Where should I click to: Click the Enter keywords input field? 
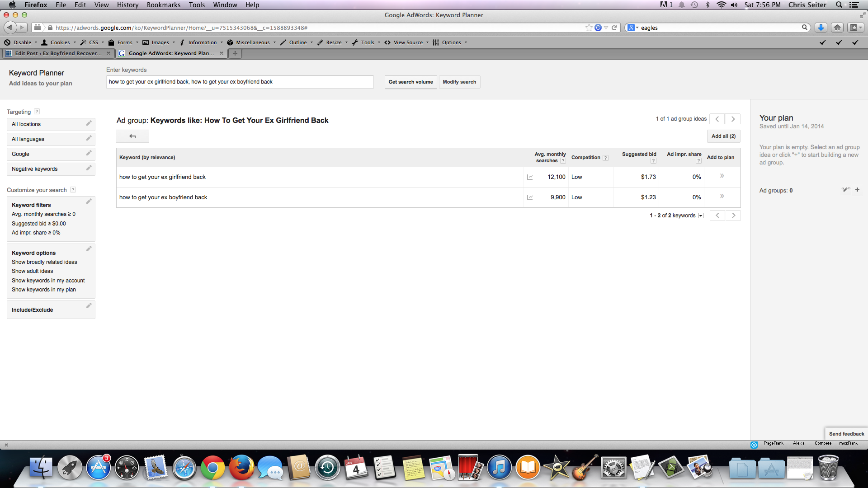(240, 82)
